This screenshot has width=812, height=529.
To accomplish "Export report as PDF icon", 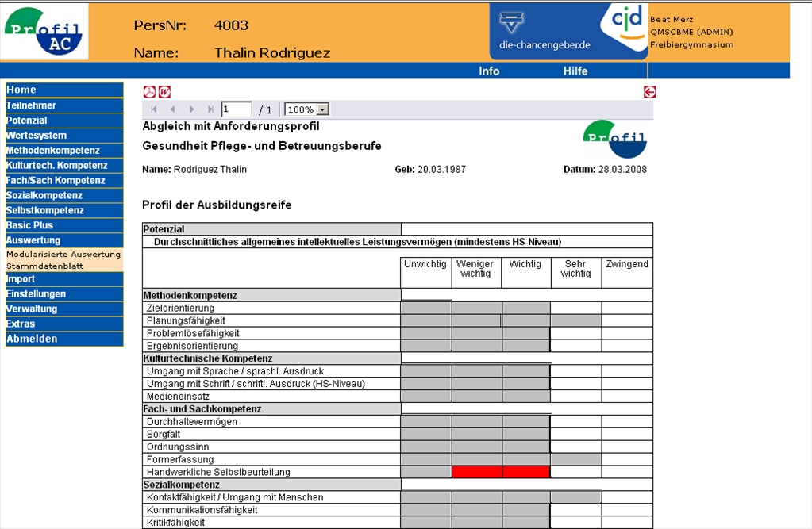I will (x=149, y=92).
